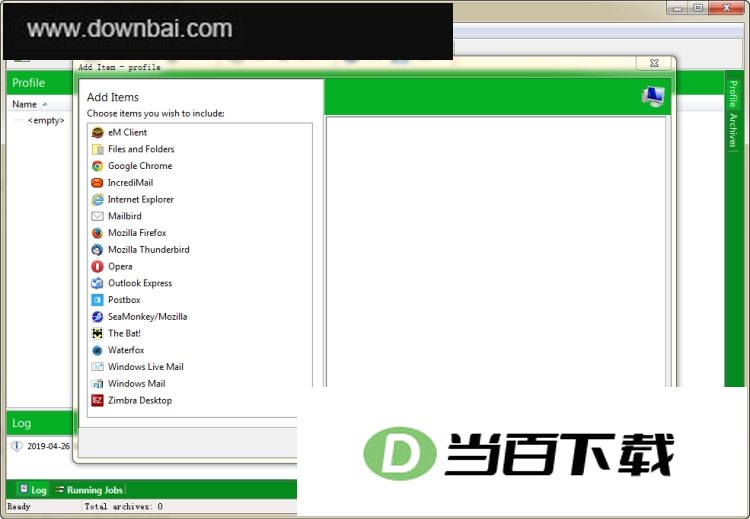
Task: Click the Internet Explorer icon
Action: click(x=98, y=199)
